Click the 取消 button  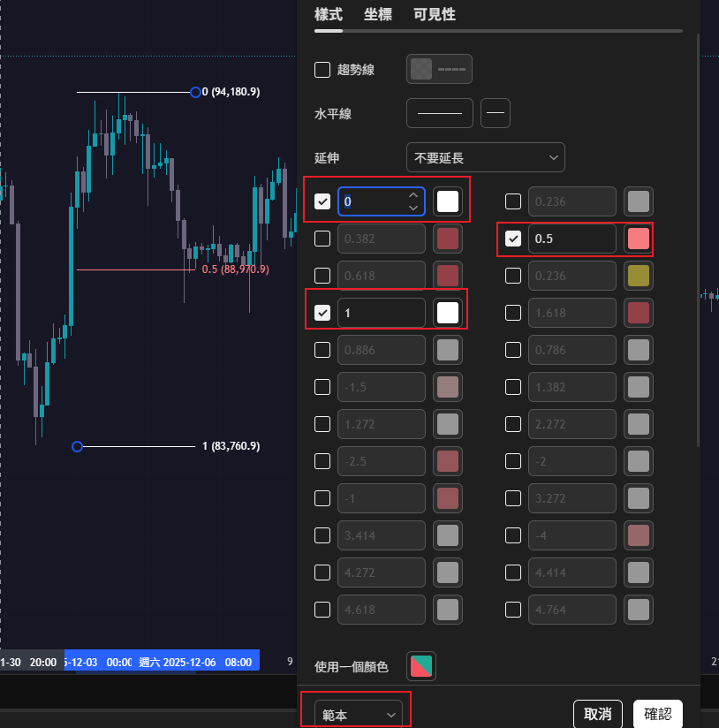click(x=598, y=714)
